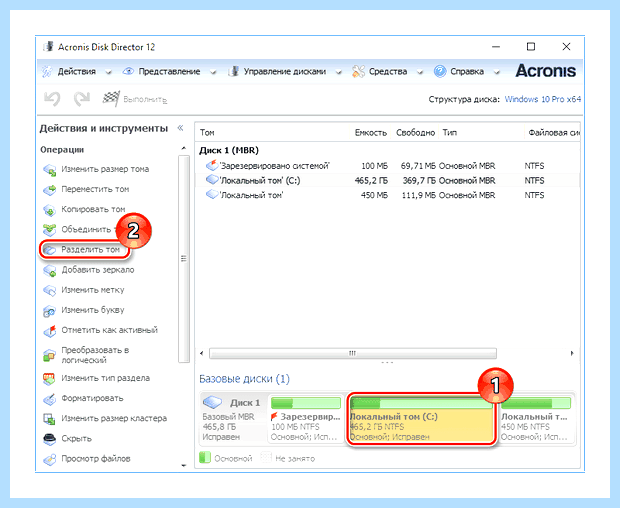Click the Копировать том icon
Screen dimensions: 620x508
50,210
